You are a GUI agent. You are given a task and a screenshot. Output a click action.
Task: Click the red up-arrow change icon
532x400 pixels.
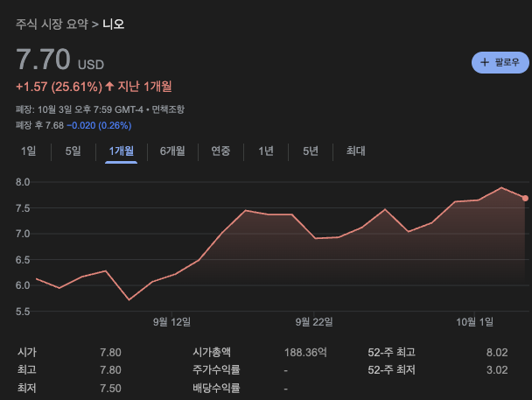point(109,86)
